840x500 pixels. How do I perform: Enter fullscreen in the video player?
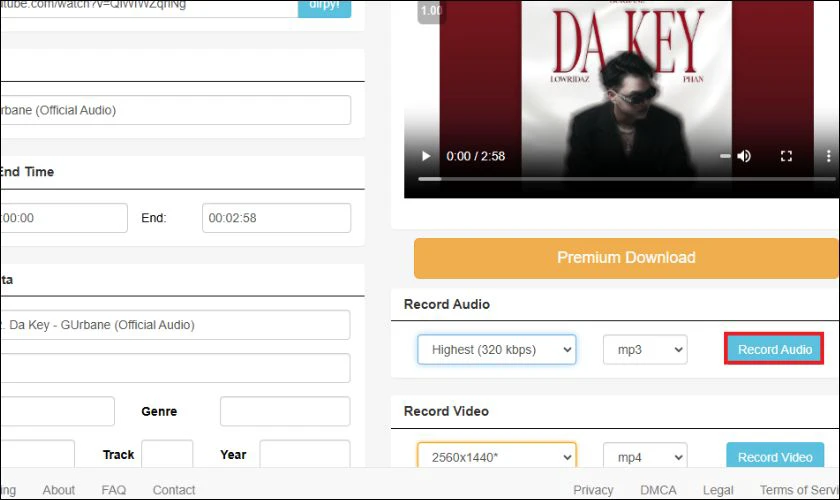point(786,156)
